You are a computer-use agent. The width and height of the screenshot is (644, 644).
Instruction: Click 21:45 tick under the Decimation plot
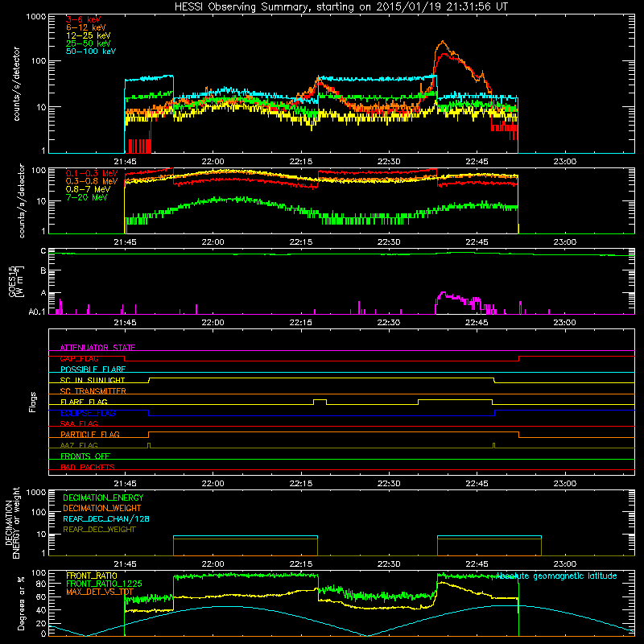pos(125,564)
